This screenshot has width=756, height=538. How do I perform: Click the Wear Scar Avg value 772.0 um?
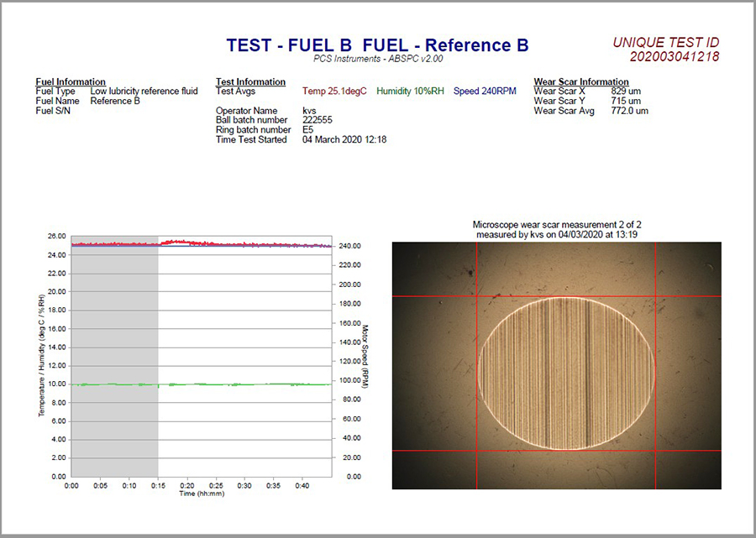tap(628, 111)
